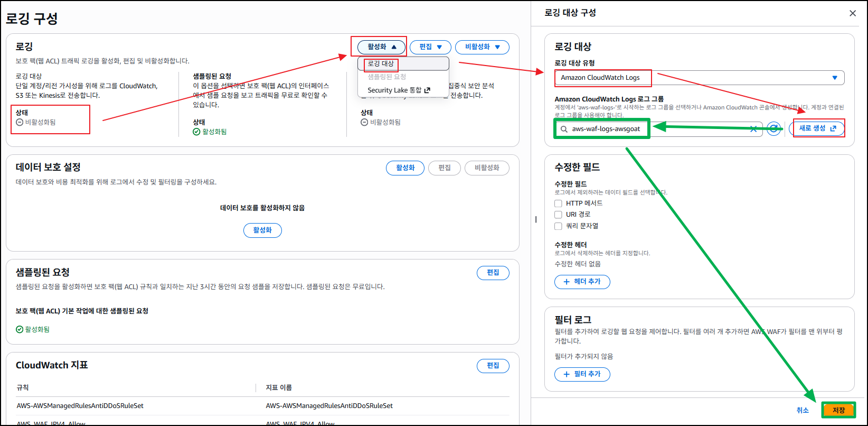The height and width of the screenshot is (426, 868).
Task: Click the external link icon beside Security Lake 통합
Action: pyautogui.click(x=427, y=90)
